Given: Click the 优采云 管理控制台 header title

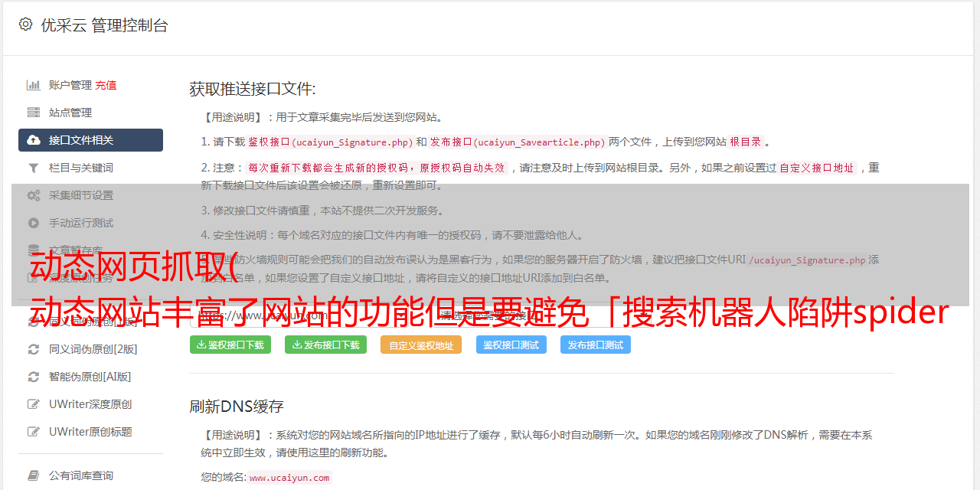Looking at the screenshot, I should (x=104, y=25).
